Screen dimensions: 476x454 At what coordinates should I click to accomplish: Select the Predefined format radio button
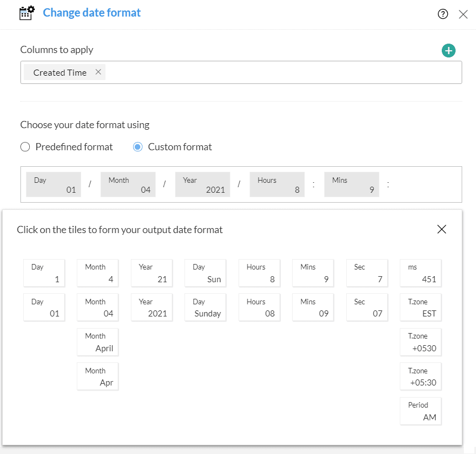[x=24, y=147]
